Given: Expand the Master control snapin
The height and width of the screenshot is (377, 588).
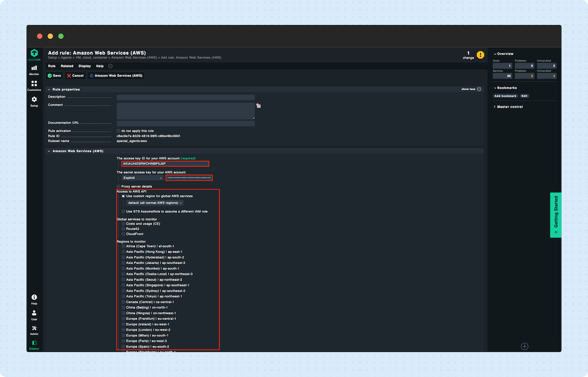Looking at the screenshot, I should pyautogui.click(x=495, y=107).
